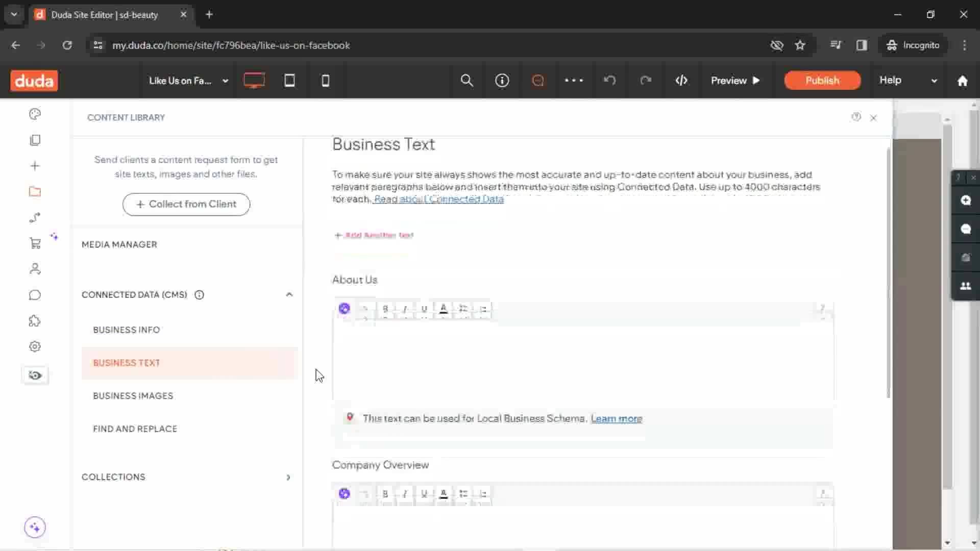Open the Settings gear icon in sidebar
The width and height of the screenshot is (980, 551).
tap(35, 347)
